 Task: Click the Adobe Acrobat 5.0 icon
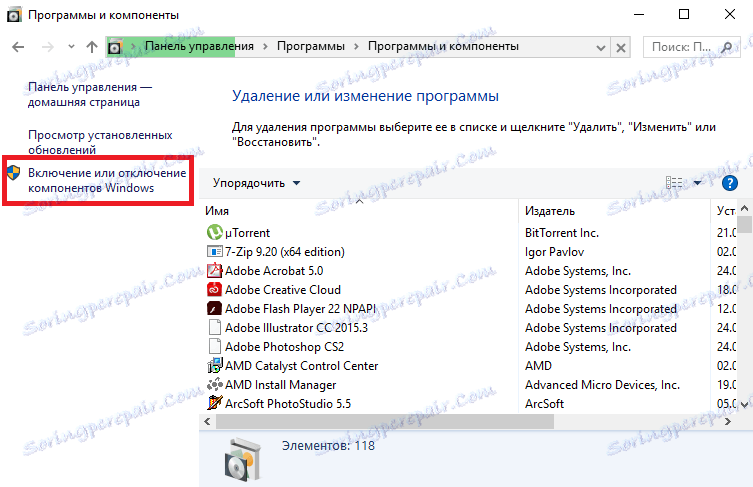coord(214,270)
